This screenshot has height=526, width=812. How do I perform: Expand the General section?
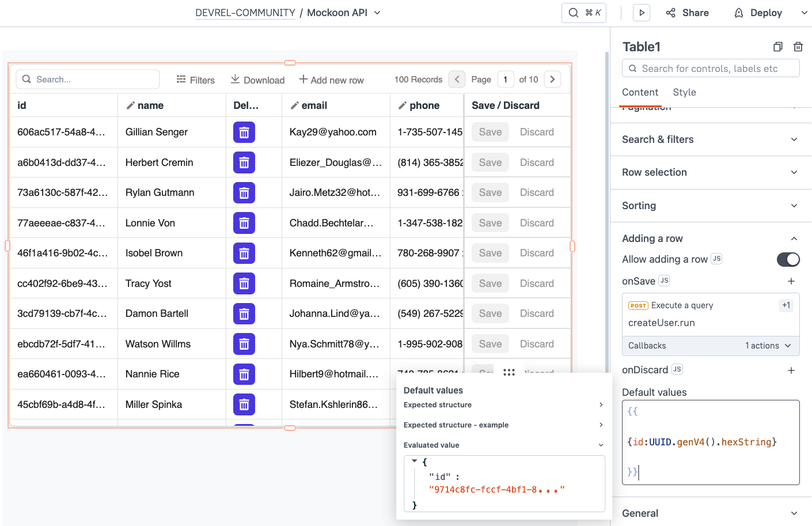711,513
